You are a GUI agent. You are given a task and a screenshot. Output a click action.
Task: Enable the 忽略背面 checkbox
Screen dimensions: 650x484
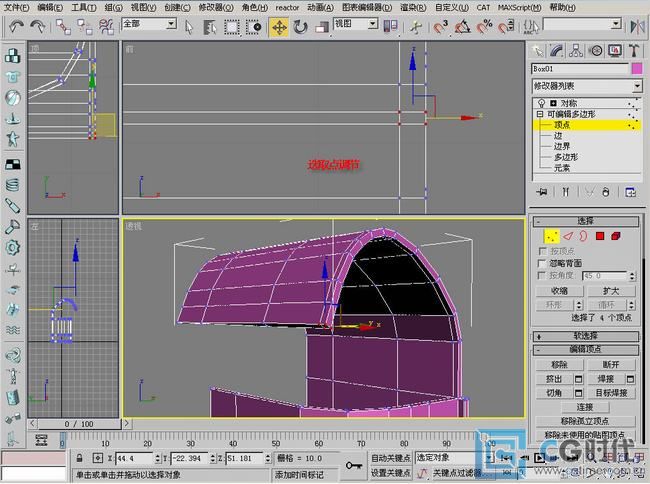point(541,263)
